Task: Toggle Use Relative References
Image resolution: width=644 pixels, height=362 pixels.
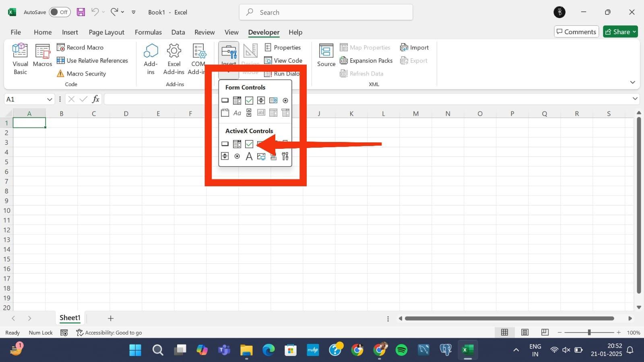Action: [92, 61]
